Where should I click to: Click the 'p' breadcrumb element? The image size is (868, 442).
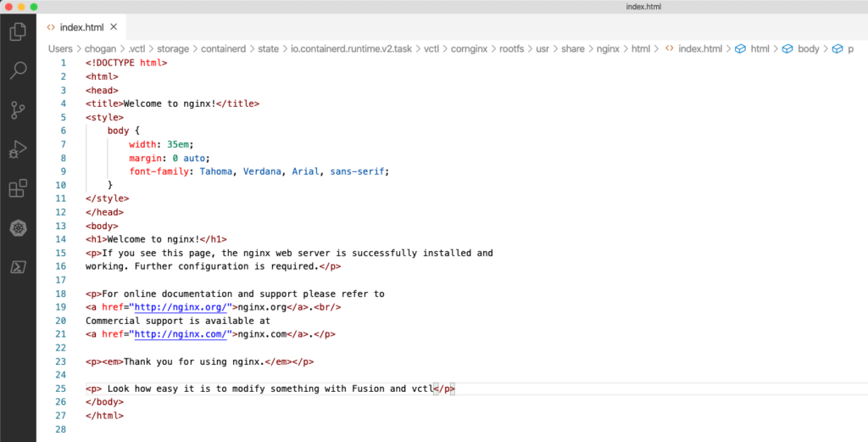[850, 49]
